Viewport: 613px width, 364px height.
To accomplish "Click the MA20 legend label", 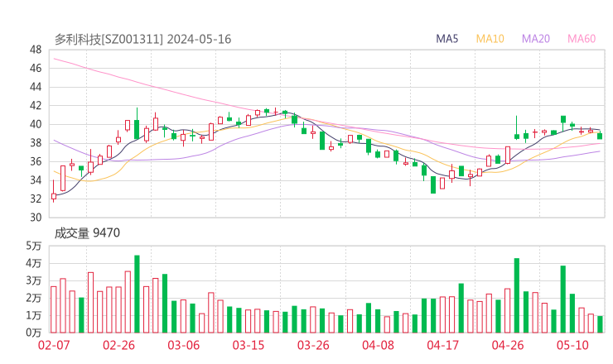I will point(536,39).
